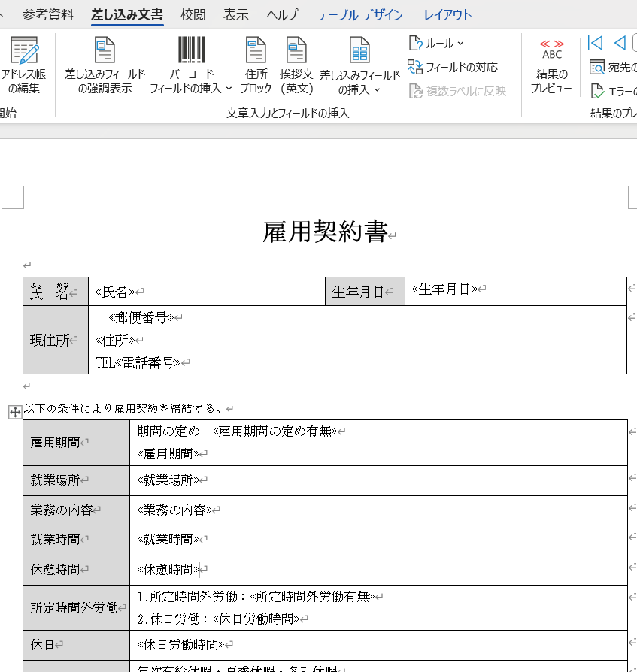Click the «業務の内容» merge field
This screenshot has height=672, width=637.
click(x=174, y=510)
